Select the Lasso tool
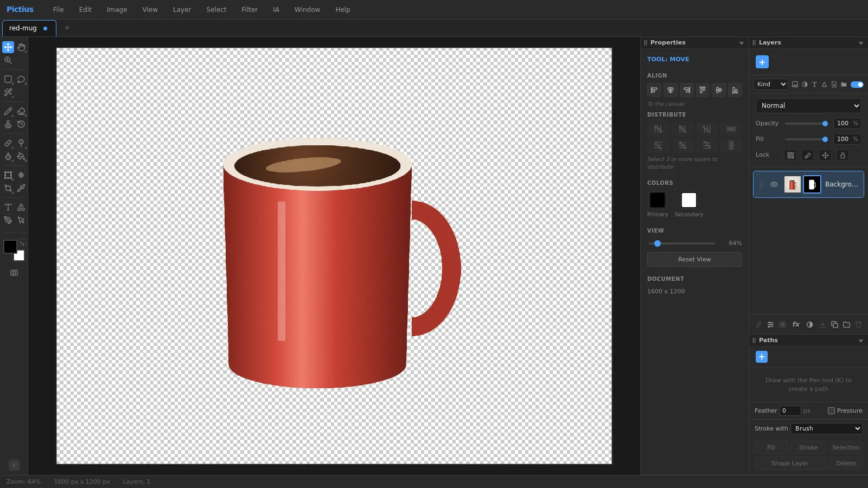This screenshot has height=488, width=868. [21, 79]
